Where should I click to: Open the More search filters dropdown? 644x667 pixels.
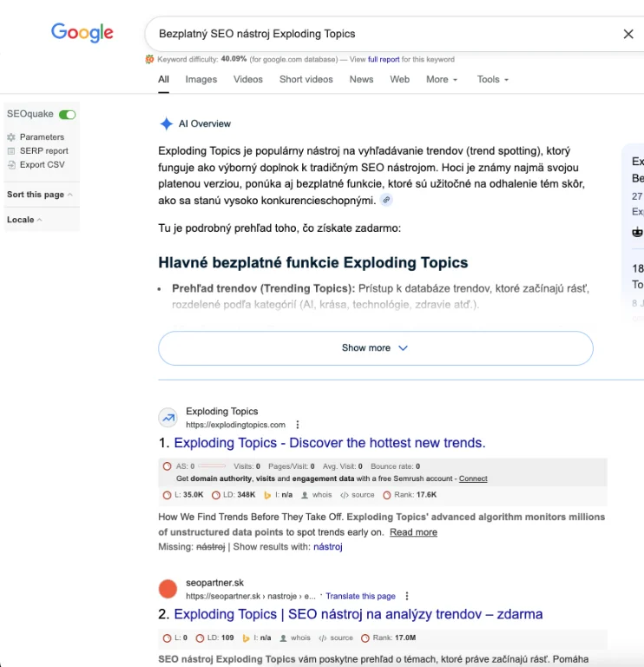(x=442, y=79)
